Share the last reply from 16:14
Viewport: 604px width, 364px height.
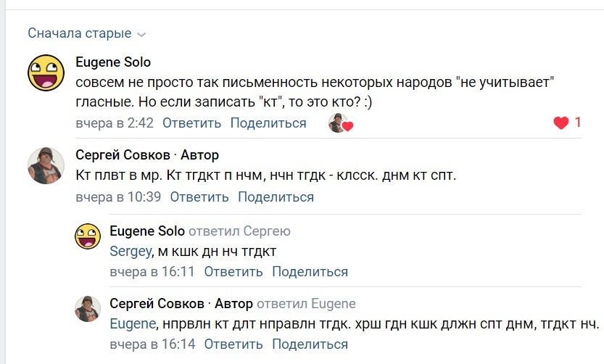[310, 344]
